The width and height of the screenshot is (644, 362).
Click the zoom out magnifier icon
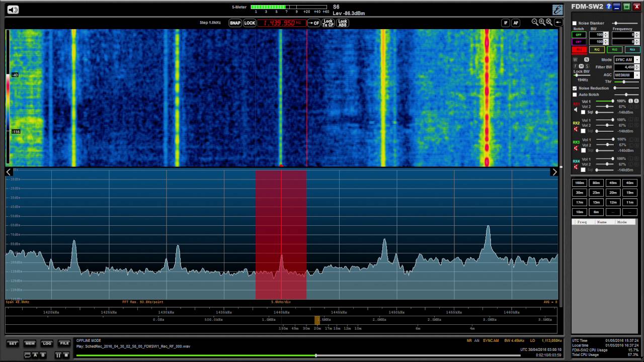point(535,22)
